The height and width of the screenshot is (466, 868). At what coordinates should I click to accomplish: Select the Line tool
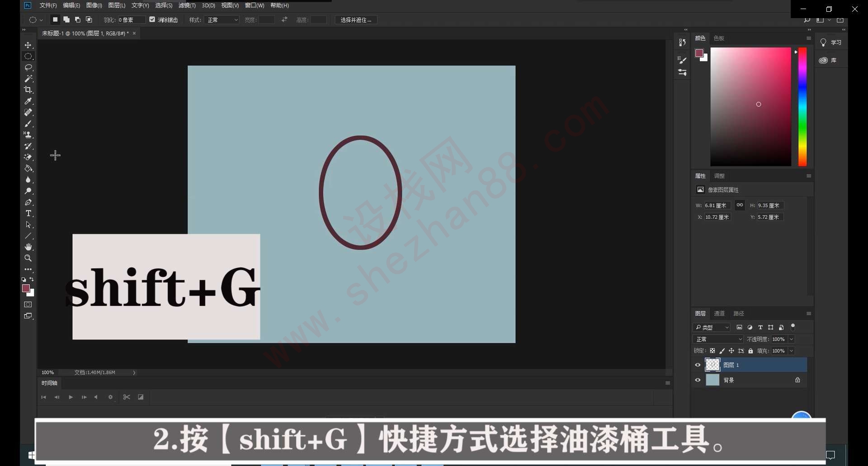tap(28, 236)
